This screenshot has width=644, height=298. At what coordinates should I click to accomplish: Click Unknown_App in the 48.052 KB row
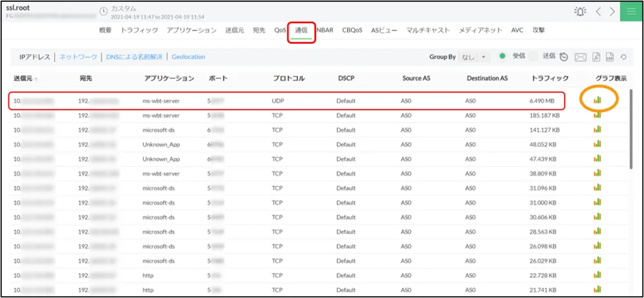161,144
